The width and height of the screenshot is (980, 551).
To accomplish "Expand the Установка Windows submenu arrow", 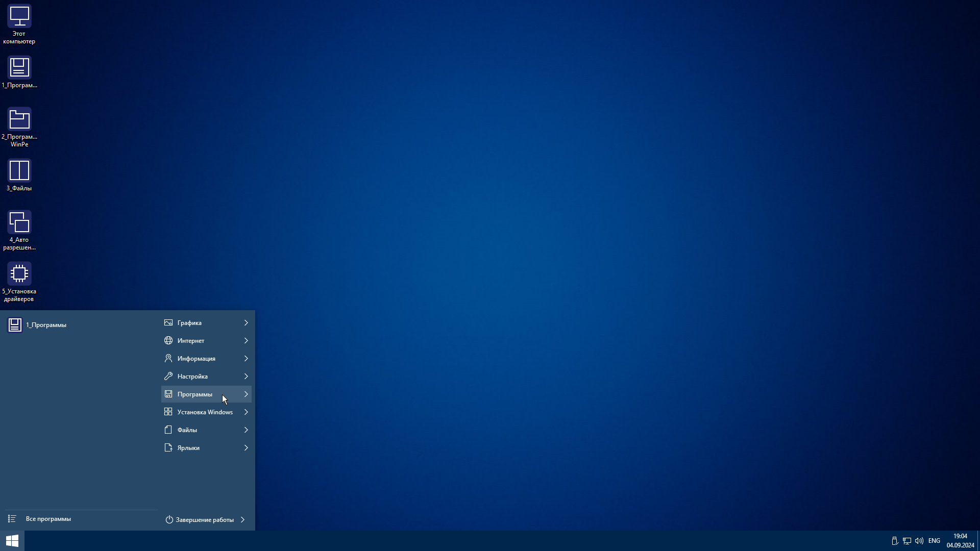I will [246, 412].
